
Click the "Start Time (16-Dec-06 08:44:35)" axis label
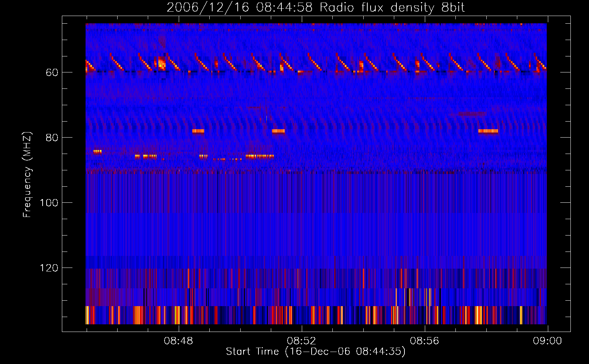pyautogui.click(x=316, y=352)
